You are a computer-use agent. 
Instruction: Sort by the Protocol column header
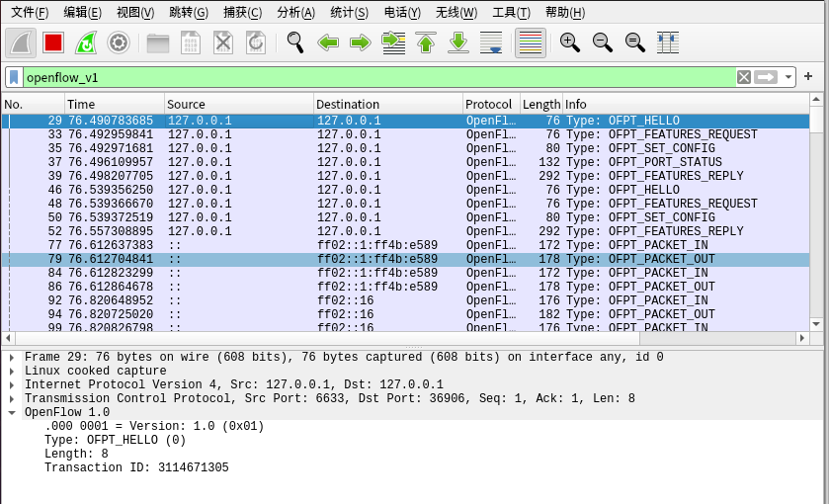(x=492, y=104)
